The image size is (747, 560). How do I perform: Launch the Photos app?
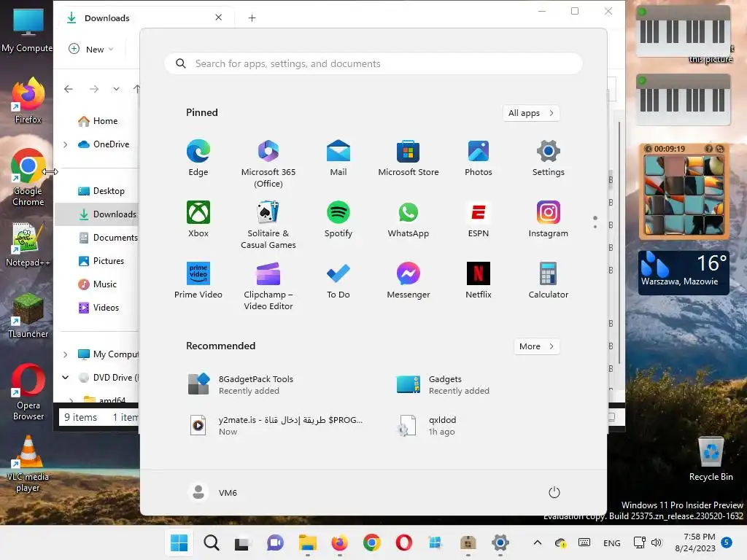[479, 158]
